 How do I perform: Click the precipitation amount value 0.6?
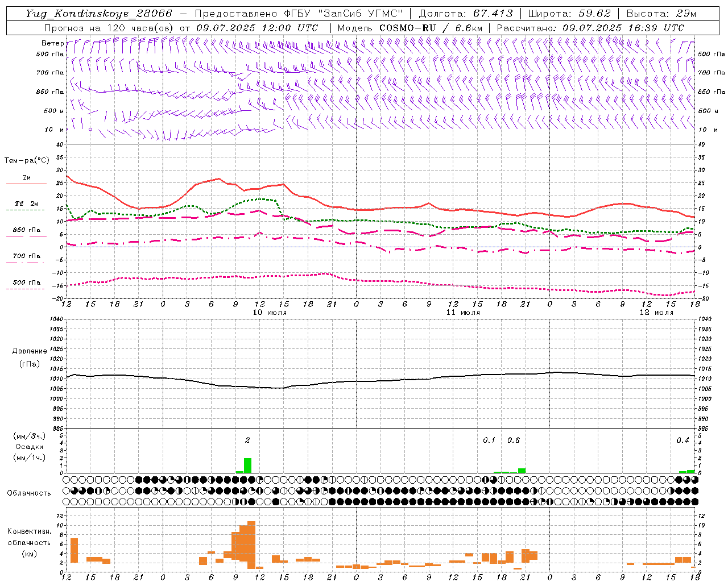pos(513,440)
